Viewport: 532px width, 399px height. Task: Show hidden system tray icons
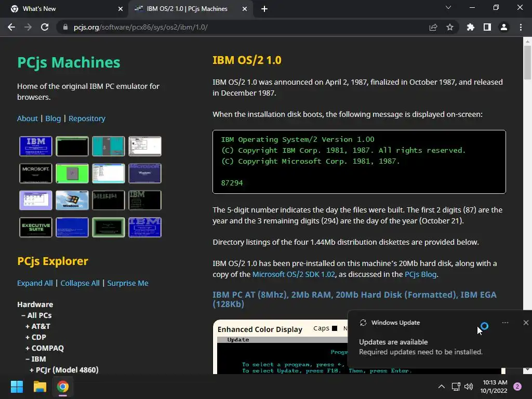click(442, 387)
